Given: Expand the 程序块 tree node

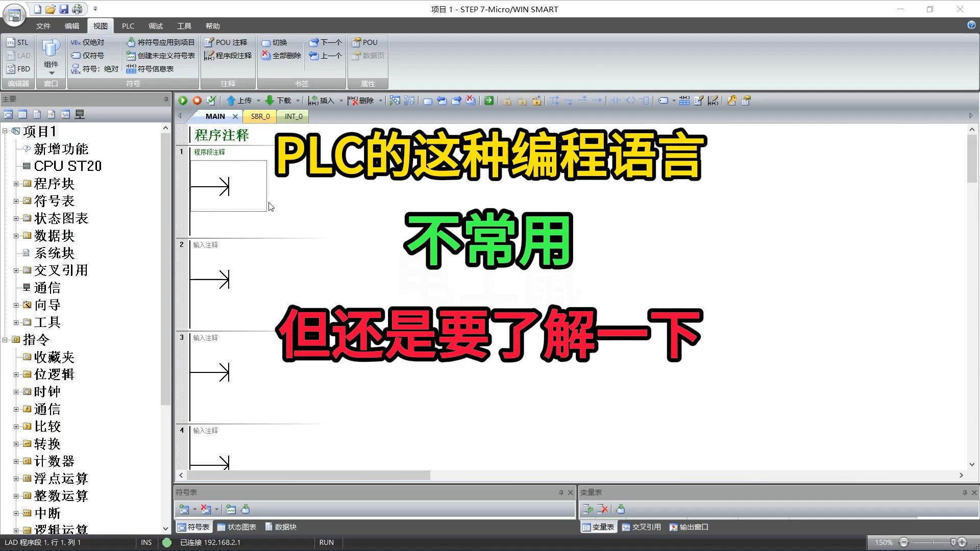Looking at the screenshot, I should (x=16, y=184).
